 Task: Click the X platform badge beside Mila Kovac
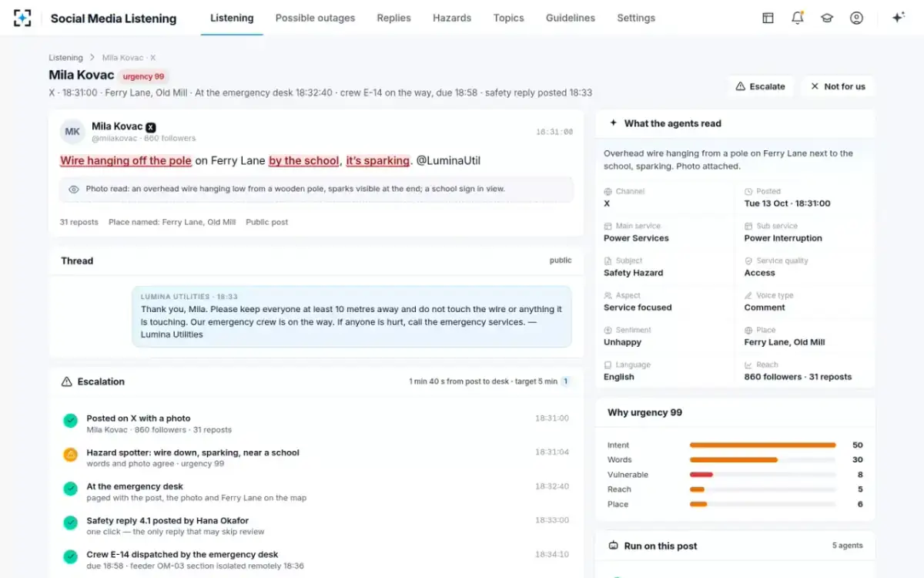[x=151, y=127]
